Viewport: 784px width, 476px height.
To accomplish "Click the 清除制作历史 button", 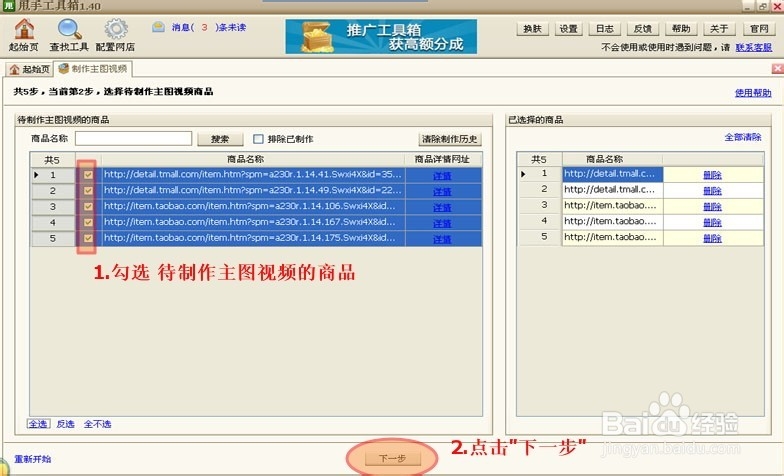I will pos(450,139).
